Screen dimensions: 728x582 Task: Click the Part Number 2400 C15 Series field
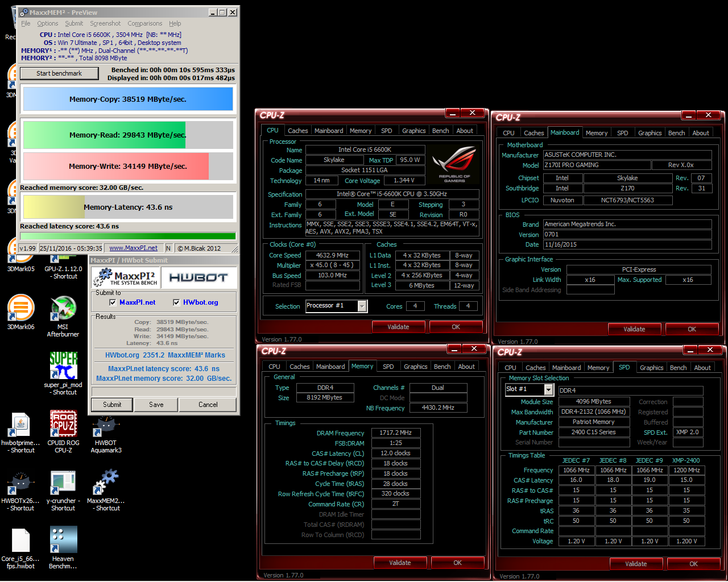tap(594, 432)
